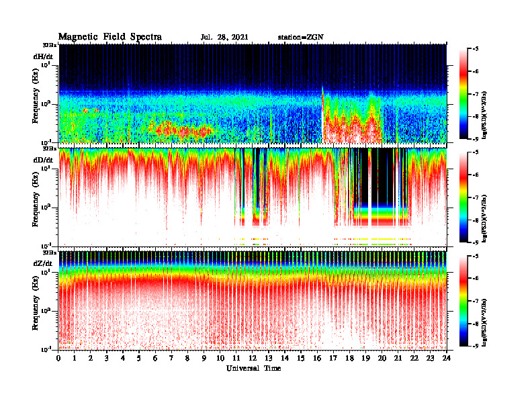Screen dimensions: 532x411
Task: Click the color bar beside the dZ/dt panel
Action: (x=463, y=301)
